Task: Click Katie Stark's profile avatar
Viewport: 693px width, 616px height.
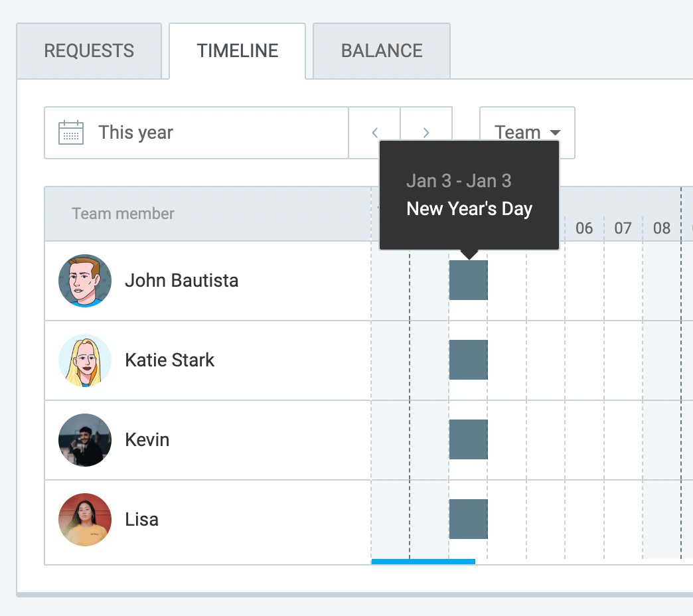Action: pyautogui.click(x=84, y=360)
